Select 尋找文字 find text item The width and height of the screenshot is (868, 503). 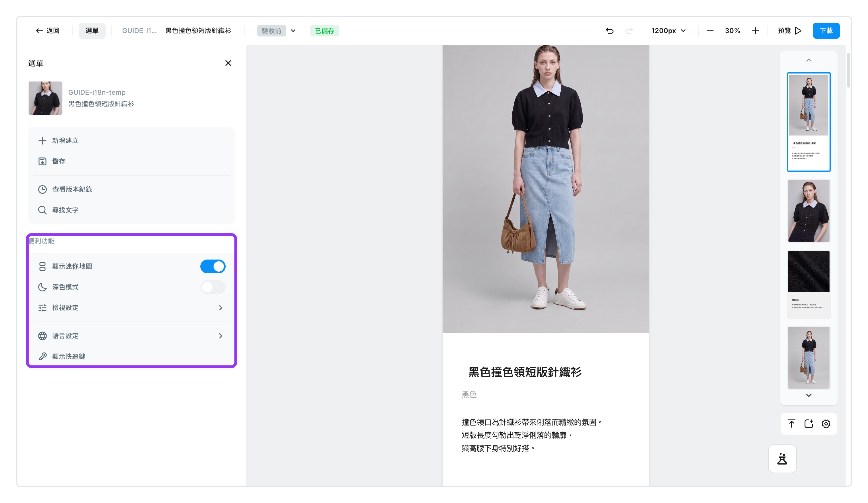coord(131,210)
